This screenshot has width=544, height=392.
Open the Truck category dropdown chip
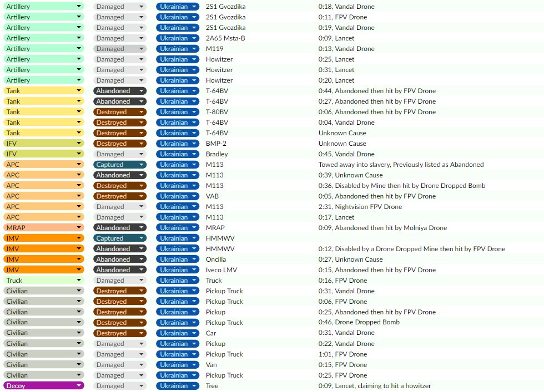[x=44, y=281]
